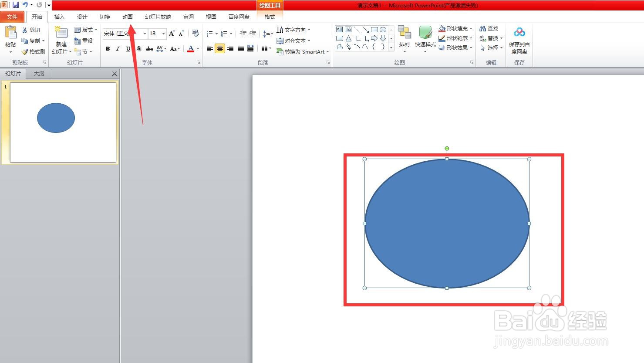644x363 pixels.
Task: Decrease list indent level icon
Action: (x=243, y=34)
